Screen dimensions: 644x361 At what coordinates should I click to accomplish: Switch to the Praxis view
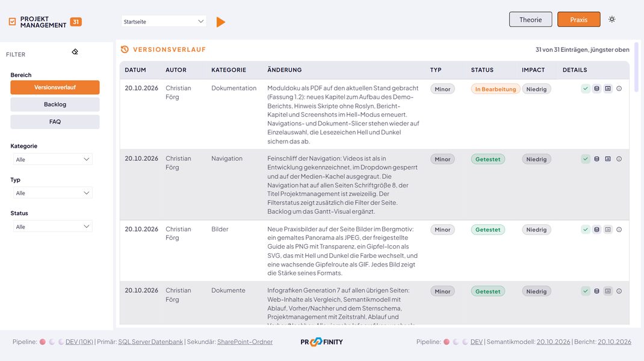pyautogui.click(x=578, y=19)
